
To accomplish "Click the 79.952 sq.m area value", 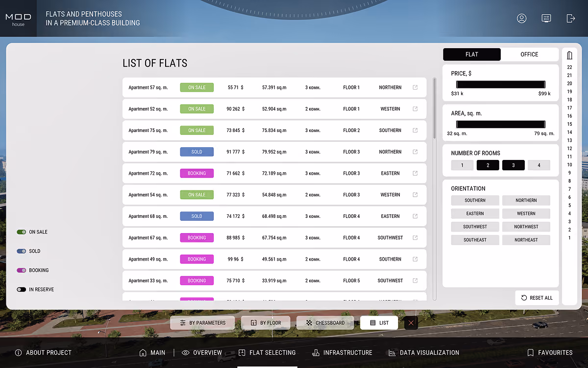I will pyautogui.click(x=274, y=152).
